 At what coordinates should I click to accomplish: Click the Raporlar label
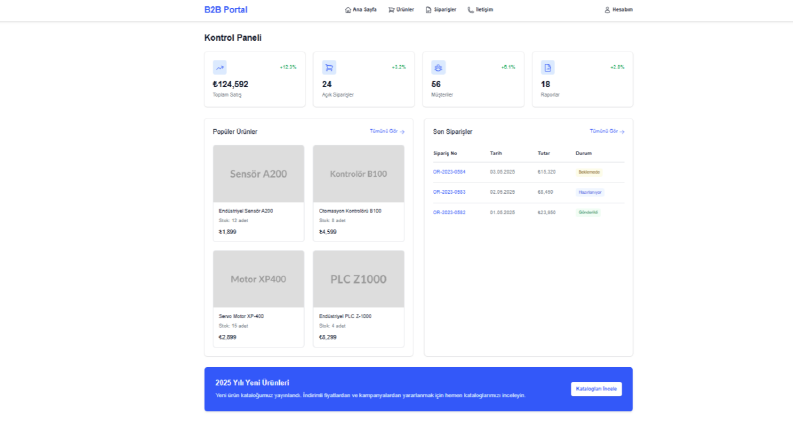point(550,95)
